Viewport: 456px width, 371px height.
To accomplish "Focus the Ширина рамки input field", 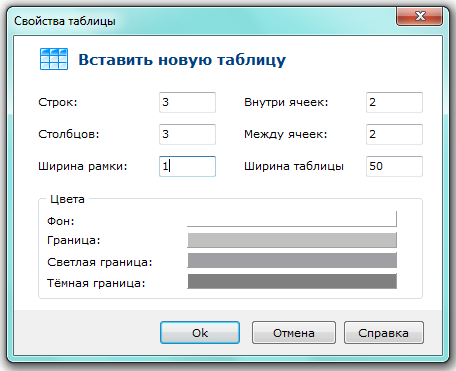I will coord(187,166).
